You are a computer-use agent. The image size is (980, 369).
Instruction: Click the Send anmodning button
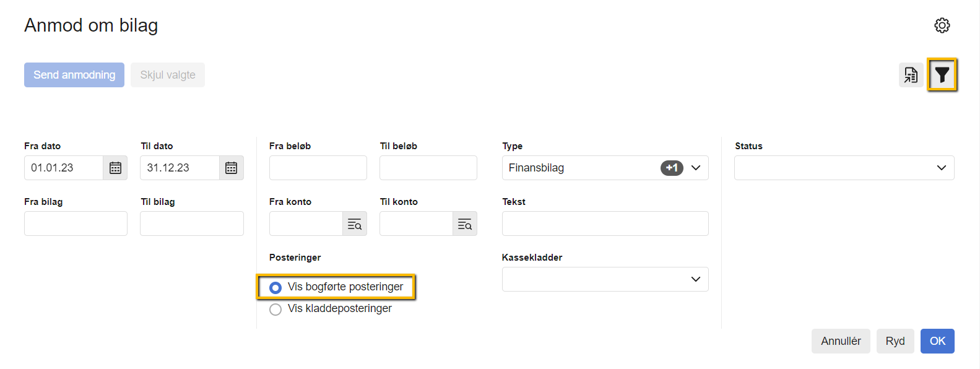(x=74, y=75)
